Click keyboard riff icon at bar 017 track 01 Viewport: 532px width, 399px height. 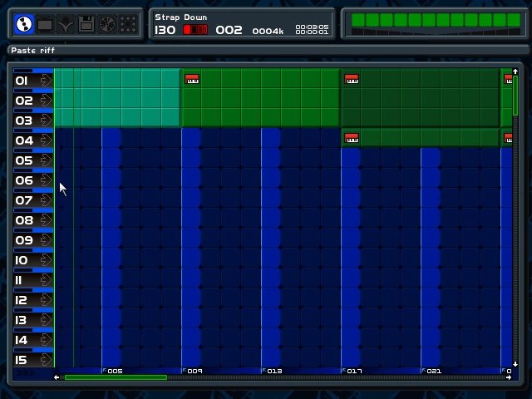(x=352, y=79)
